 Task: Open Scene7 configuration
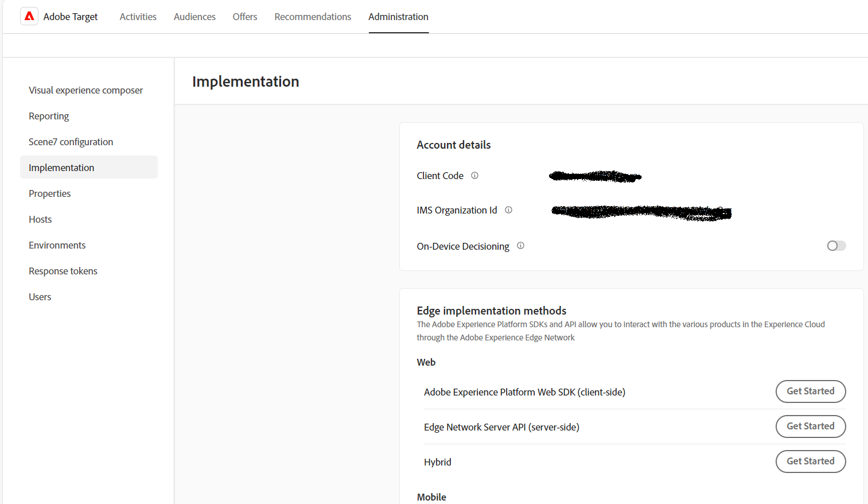point(89,142)
